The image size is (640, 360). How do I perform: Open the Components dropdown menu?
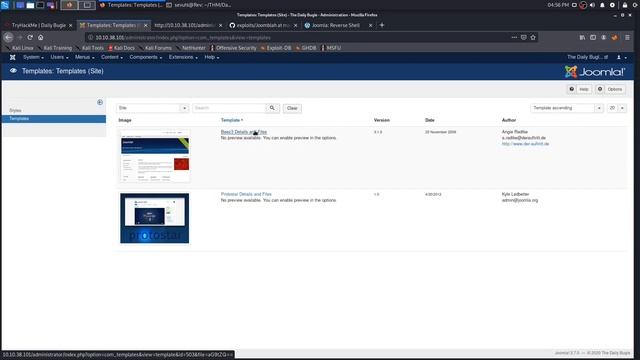pyautogui.click(x=146, y=57)
